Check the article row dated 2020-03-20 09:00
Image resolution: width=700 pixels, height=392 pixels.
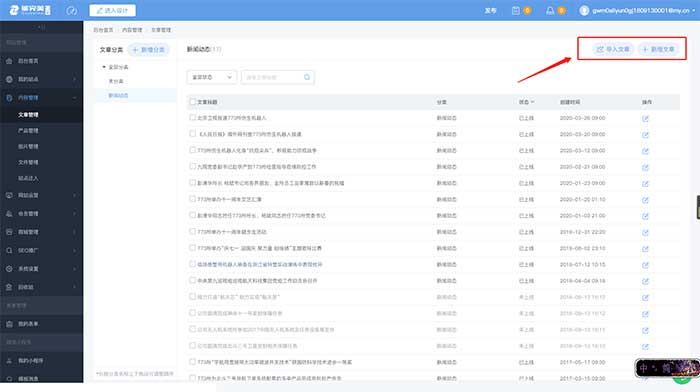[192, 133]
